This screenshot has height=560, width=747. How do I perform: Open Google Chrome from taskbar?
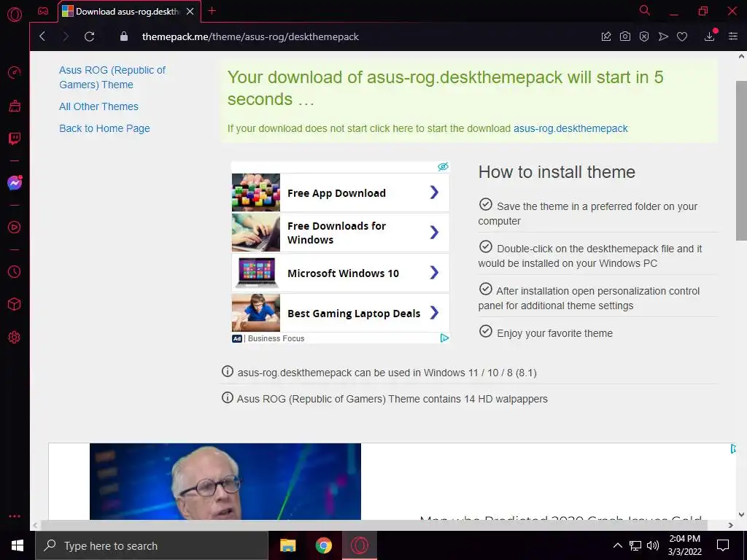323,545
